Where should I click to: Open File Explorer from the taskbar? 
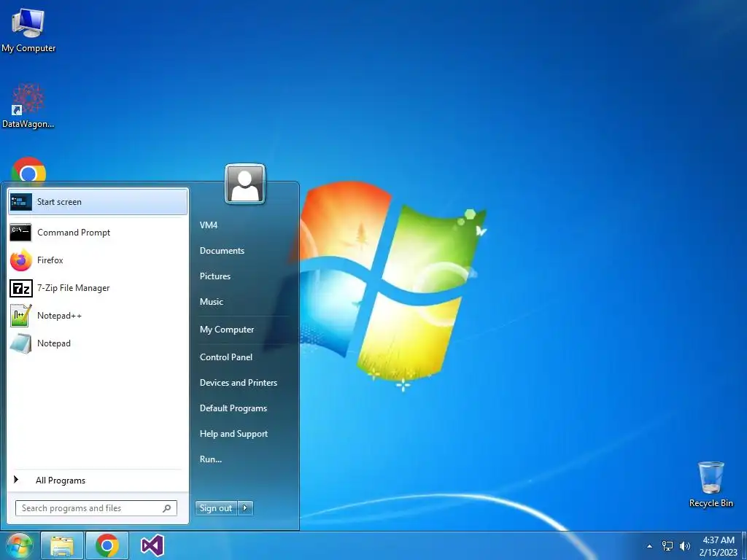(x=62, y=545)
